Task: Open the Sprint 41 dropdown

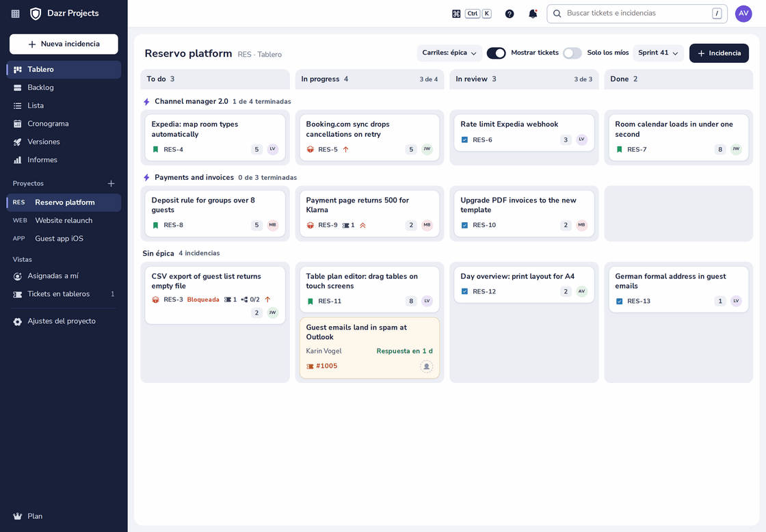Action: (658, 53)
